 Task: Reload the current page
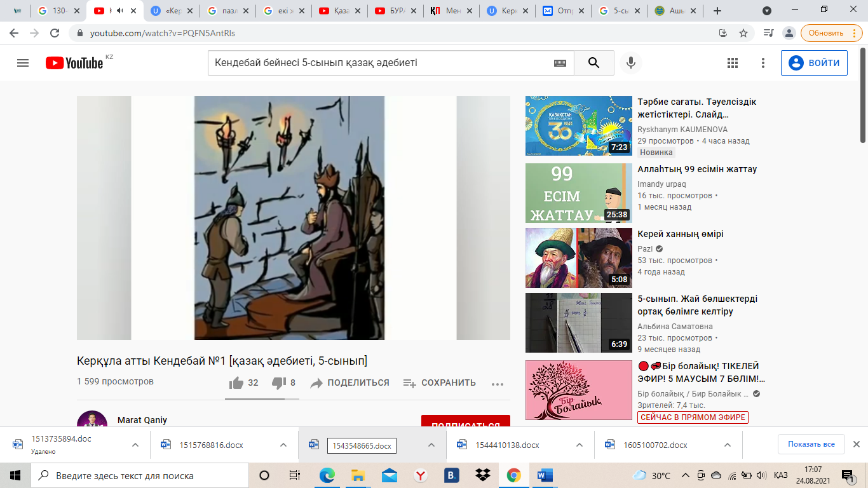(55, 33)
